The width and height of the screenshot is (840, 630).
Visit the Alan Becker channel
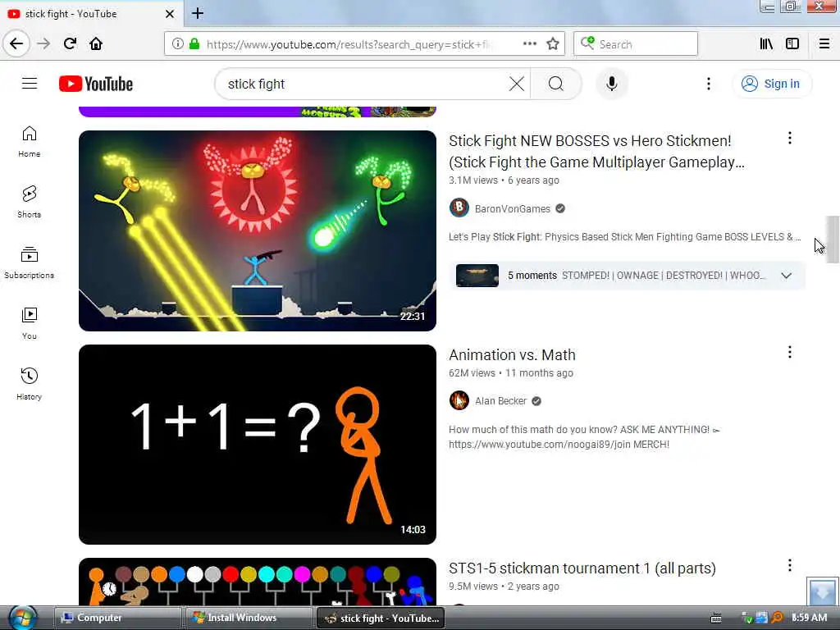tap(501, 400)
